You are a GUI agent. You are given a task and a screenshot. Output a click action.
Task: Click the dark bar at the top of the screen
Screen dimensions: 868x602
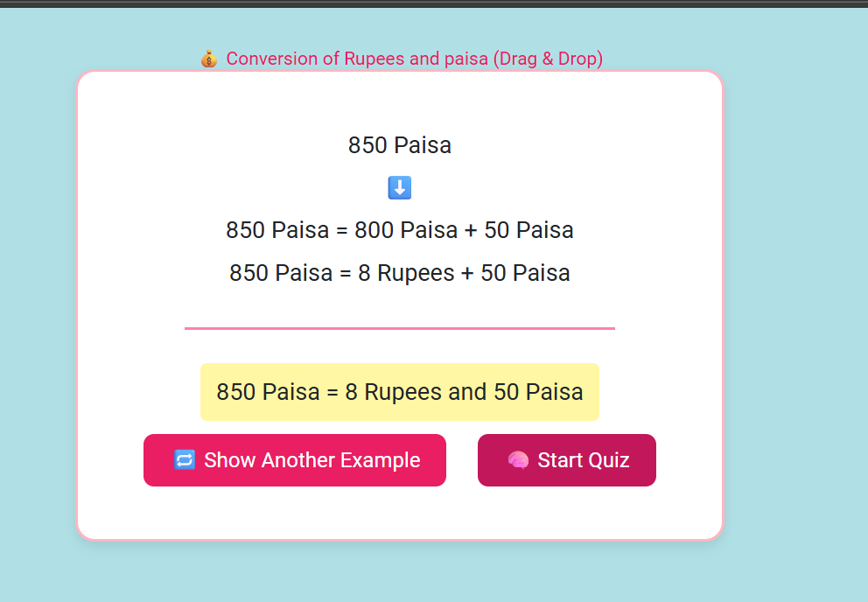pyautogui.click(x=434, y=6)
